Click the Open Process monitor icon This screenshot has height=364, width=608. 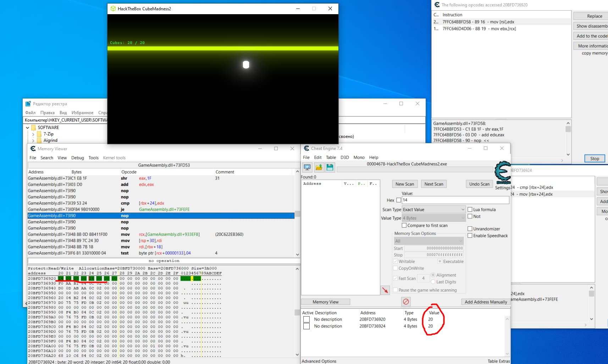307,167
